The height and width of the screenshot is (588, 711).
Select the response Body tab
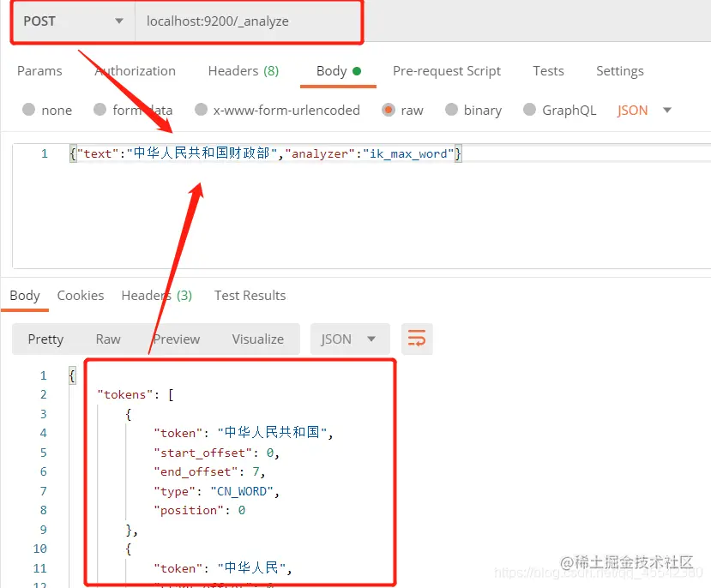[25, 296]
